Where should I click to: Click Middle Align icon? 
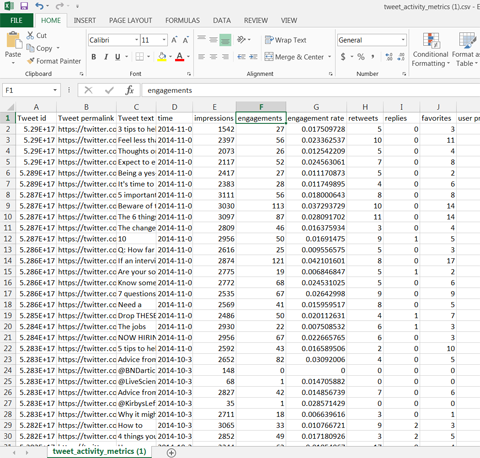pyautogui.click(x=213, y=40)
